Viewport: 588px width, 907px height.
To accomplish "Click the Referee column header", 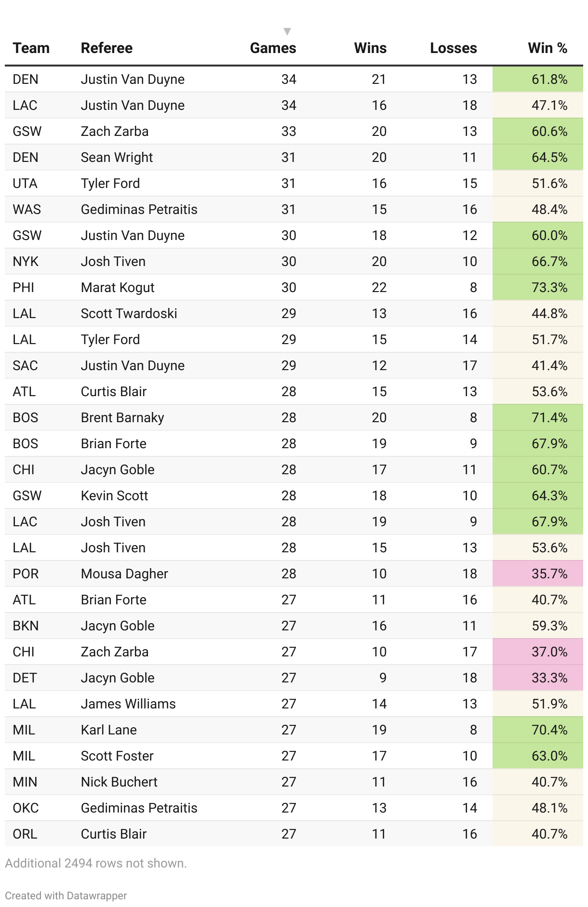I will [x=107, y=48].
